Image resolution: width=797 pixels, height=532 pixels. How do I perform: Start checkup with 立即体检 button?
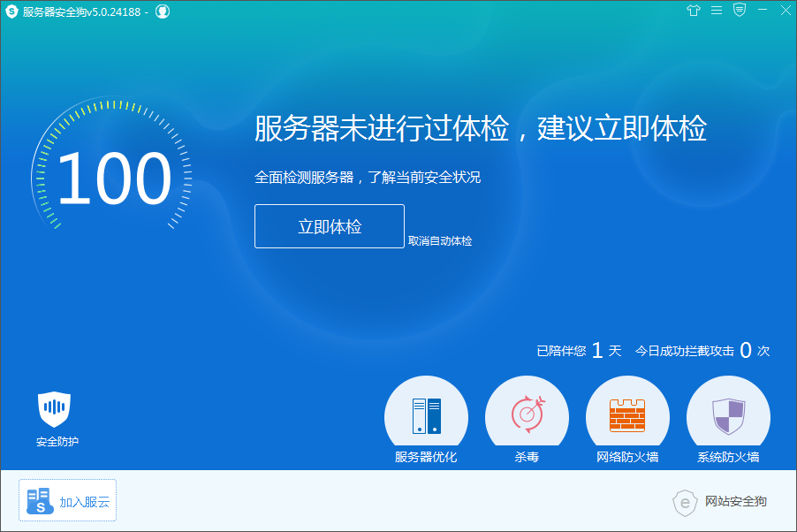[x=329, y=226]
